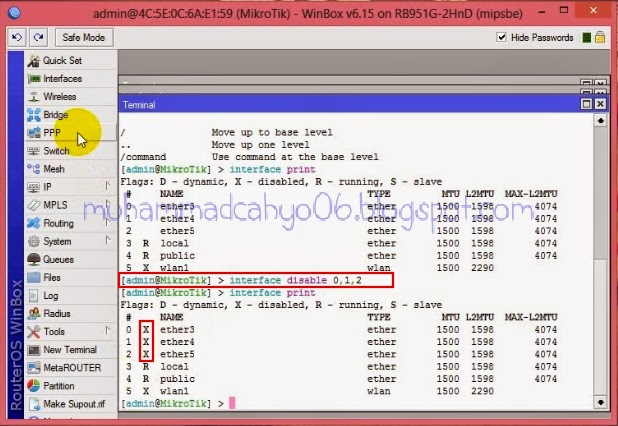Viewport: 618px width, 426px height.
Task: Open the Partition pie icon
Action: coord(34,386)
